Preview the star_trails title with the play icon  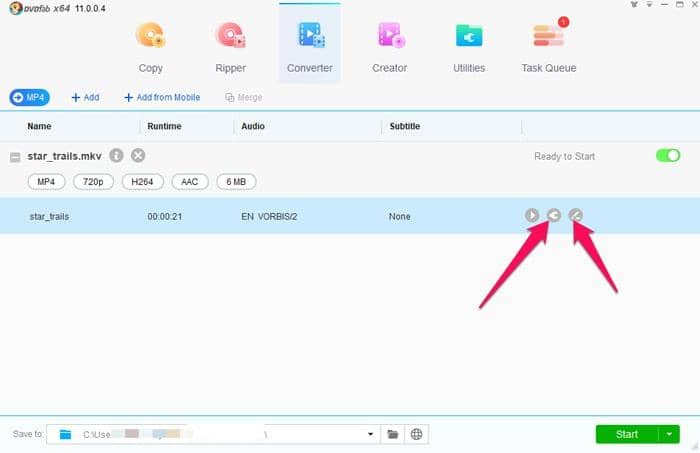532,216
